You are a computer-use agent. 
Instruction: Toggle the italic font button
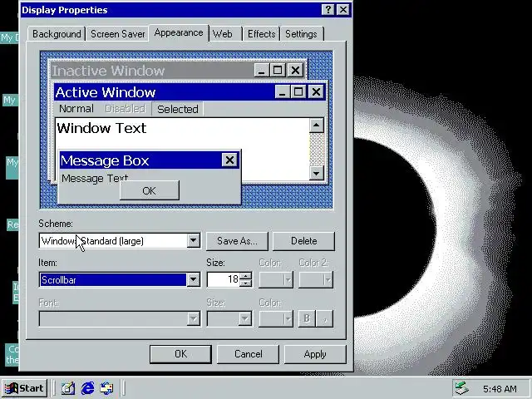pyautogui.click(x=325, y=318)
